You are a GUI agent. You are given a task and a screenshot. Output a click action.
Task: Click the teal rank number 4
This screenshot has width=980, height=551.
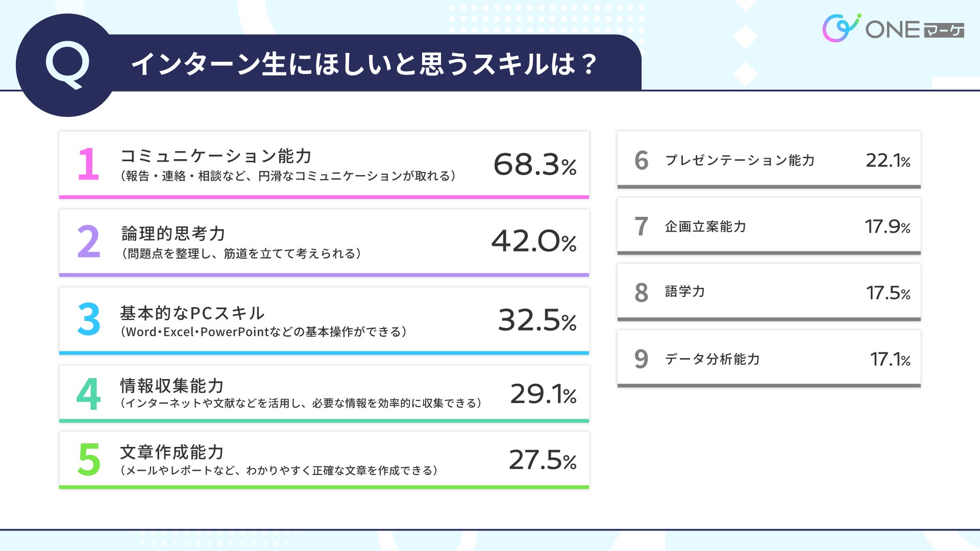click(88, 394)
